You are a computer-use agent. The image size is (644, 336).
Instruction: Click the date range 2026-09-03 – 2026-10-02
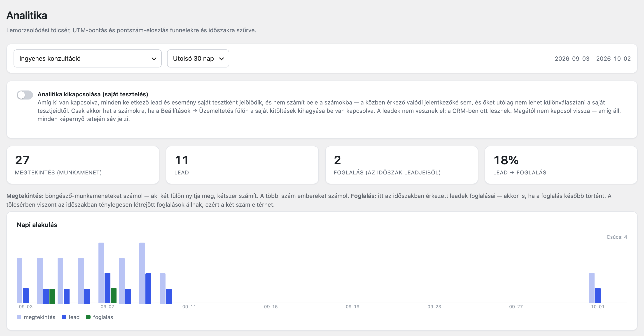click(593, 58)
